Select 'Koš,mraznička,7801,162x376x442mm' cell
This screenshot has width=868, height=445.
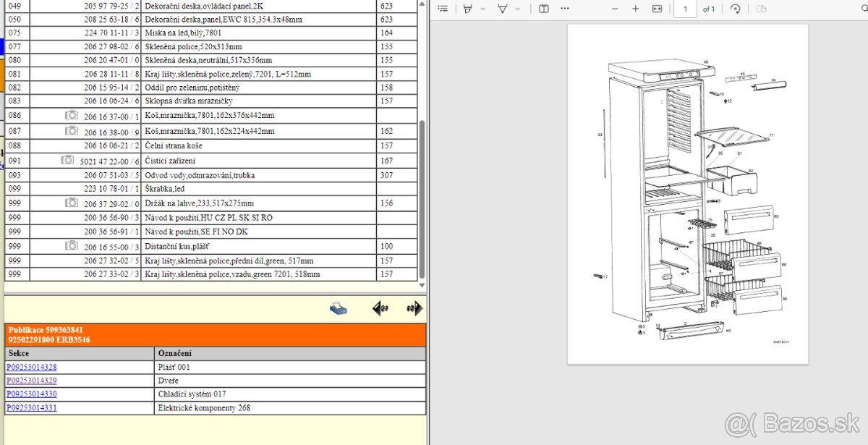pos(259,116)
